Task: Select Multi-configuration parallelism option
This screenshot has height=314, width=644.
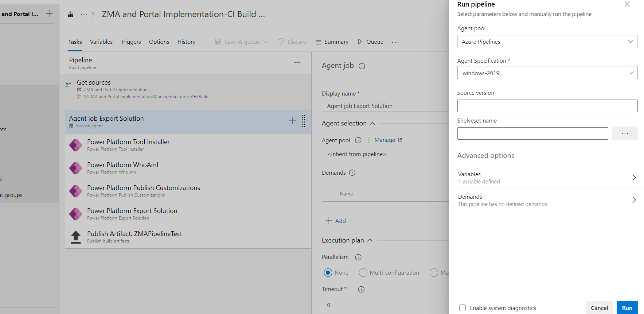Action: (363, 273)
